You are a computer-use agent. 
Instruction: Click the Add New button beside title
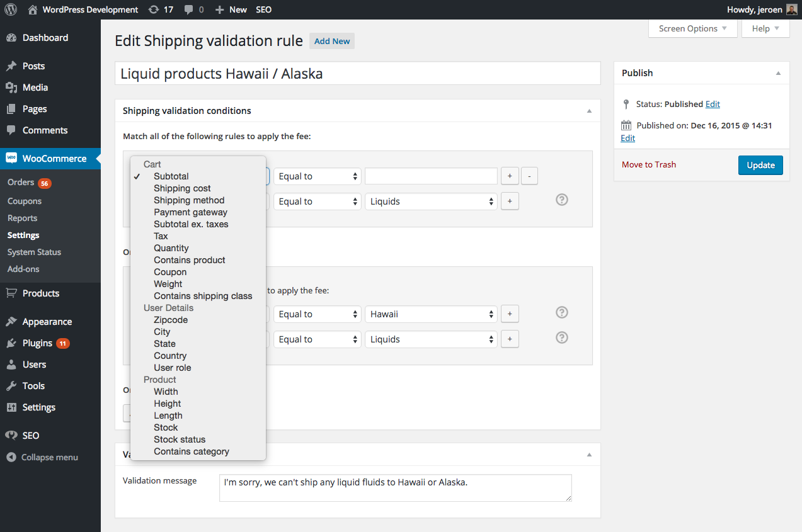(332, 41)
